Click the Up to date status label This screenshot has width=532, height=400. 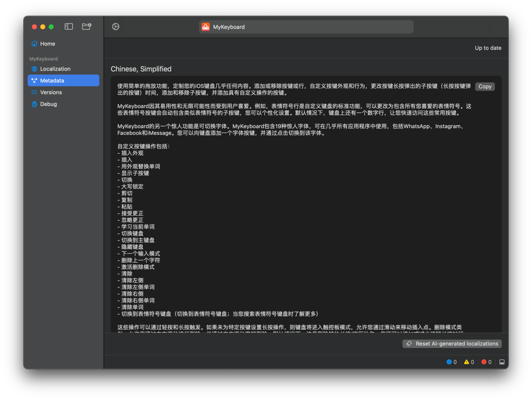click(x=488, y=48)
